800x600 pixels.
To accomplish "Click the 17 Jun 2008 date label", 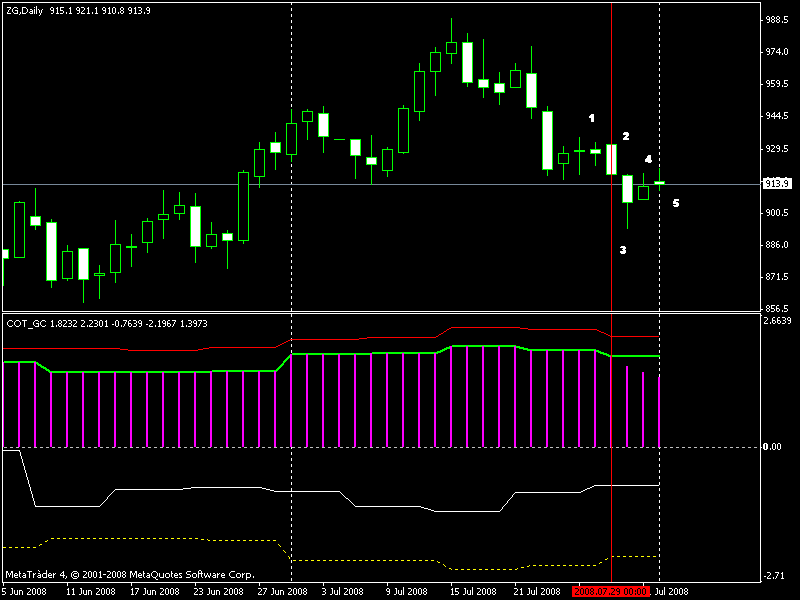I will click(155, 592).
